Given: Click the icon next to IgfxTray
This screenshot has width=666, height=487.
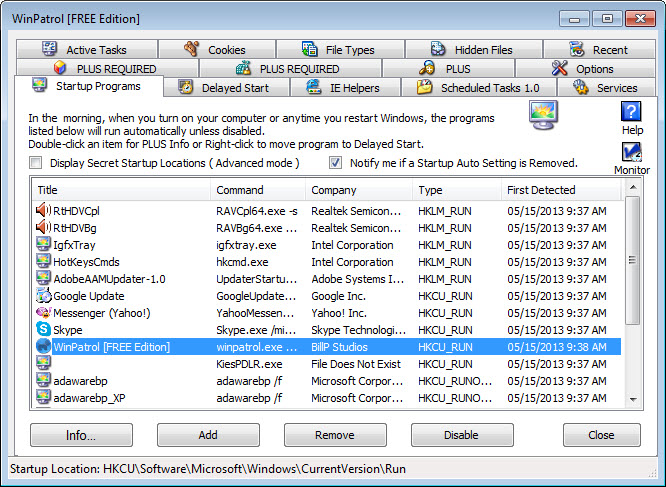Looking at the screenshot, I should click(43, 244).
